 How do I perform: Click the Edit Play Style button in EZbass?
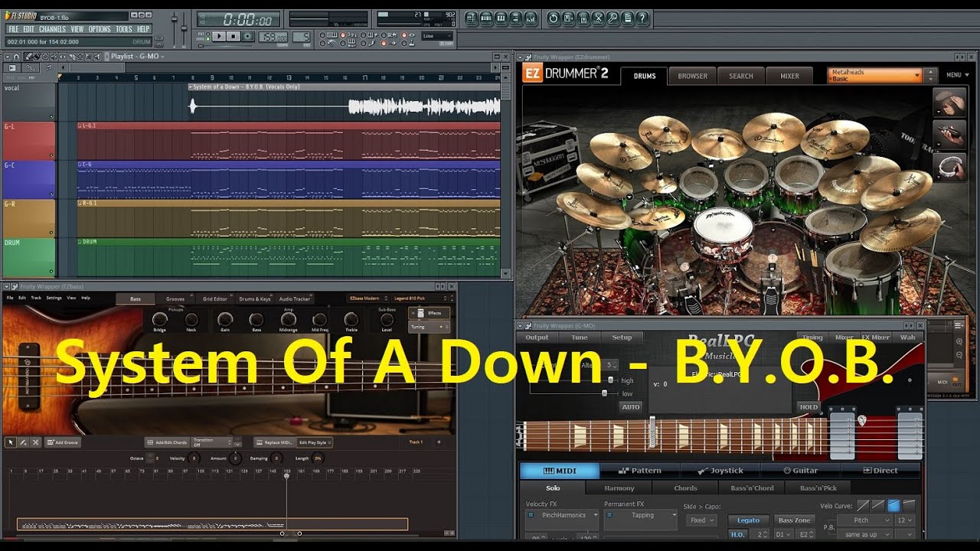pos(316,442)
